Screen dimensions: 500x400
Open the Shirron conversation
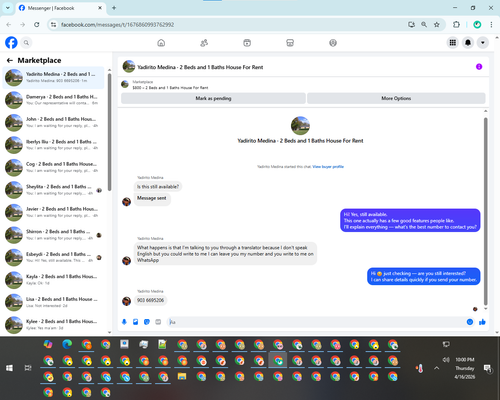[53, 235]
